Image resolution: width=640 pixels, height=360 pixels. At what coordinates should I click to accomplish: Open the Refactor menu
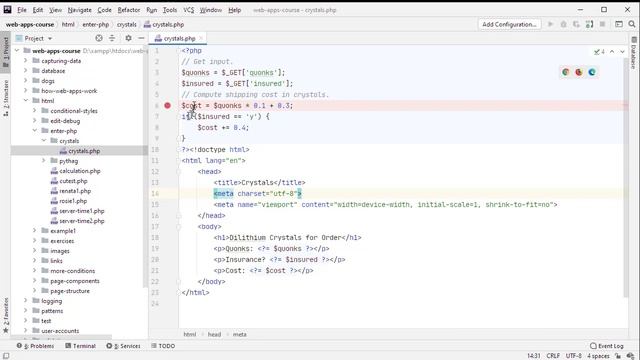coord(129,10)
